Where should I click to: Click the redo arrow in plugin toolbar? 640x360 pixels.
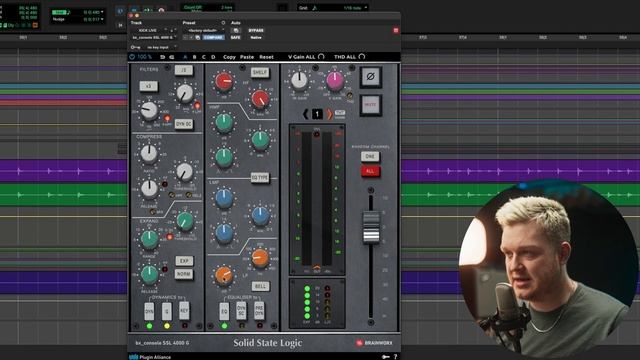171,57
